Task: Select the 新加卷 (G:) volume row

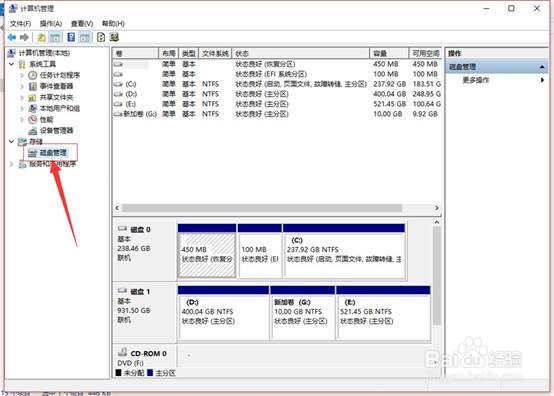Action: pos(277,114)
